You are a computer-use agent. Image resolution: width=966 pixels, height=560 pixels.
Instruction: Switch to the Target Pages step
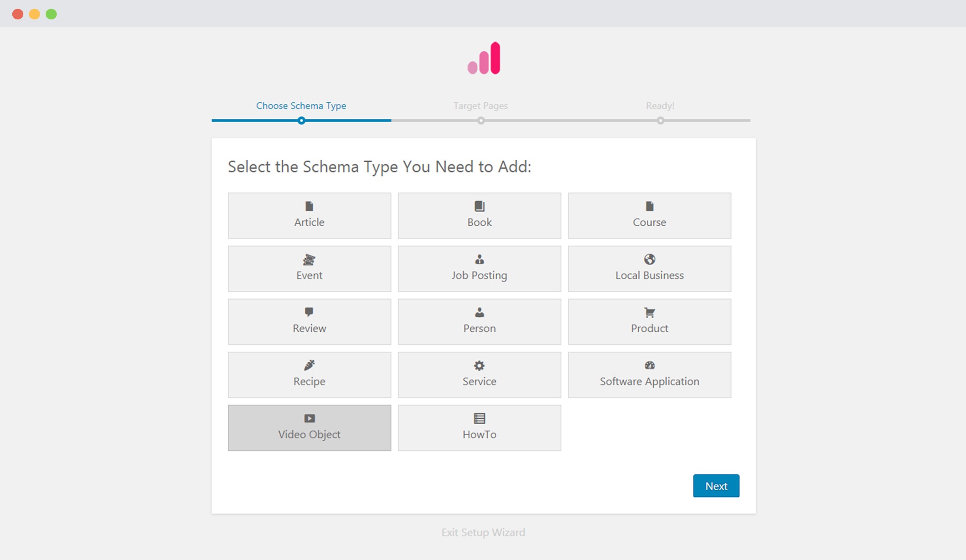click(481, 121)
